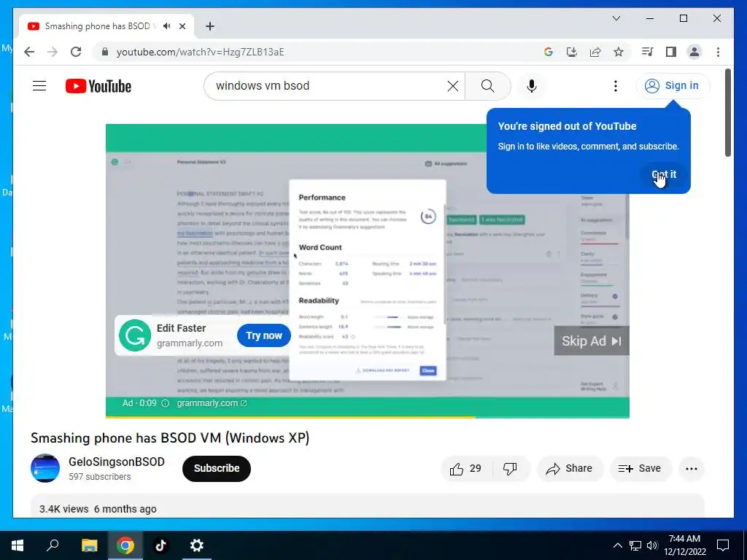Install the app via the download icon
Image resolution: width=747 pixels, height=560 pixels.
[572, 52]
